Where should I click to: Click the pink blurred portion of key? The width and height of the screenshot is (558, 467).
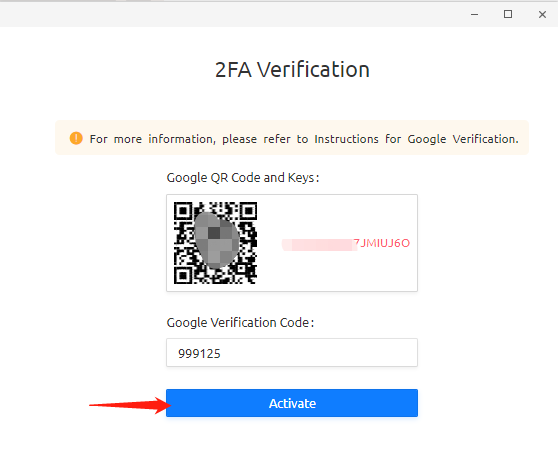coord(319,245)
